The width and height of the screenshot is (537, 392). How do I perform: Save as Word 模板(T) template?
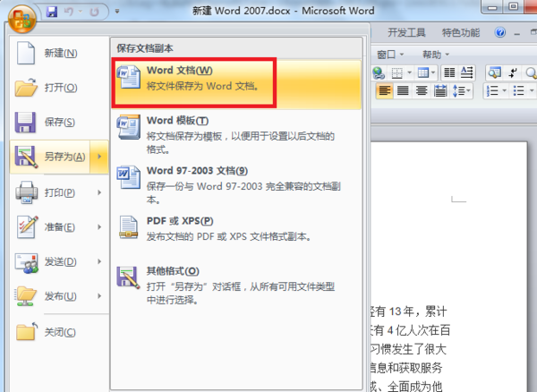point(236,134)
